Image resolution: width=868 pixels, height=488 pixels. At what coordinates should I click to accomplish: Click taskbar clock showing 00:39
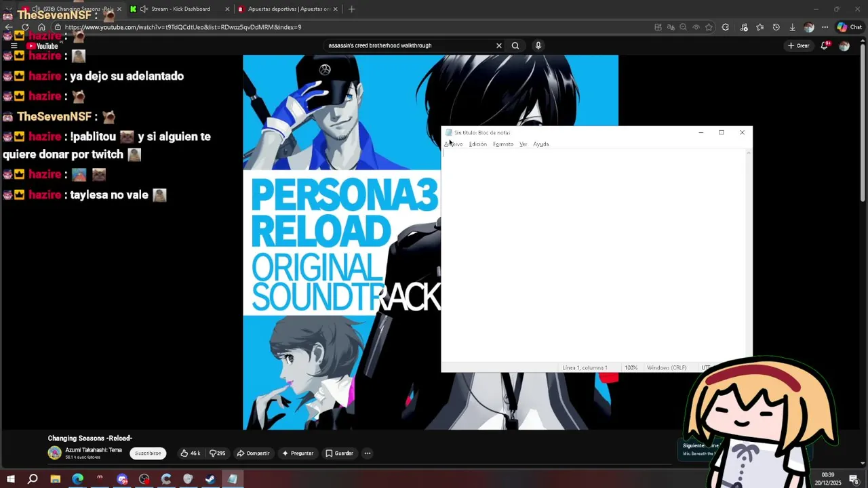click(x=828, y=479)
